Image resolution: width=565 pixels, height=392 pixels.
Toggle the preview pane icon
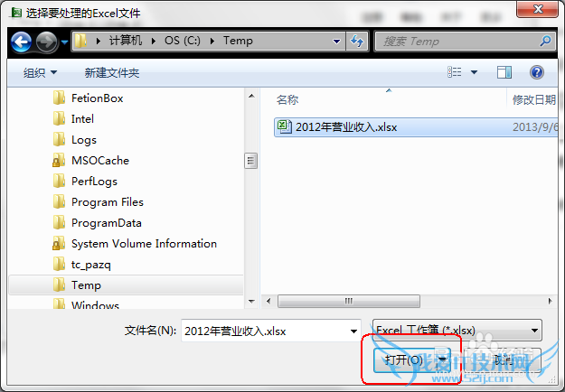coord(504,72)
